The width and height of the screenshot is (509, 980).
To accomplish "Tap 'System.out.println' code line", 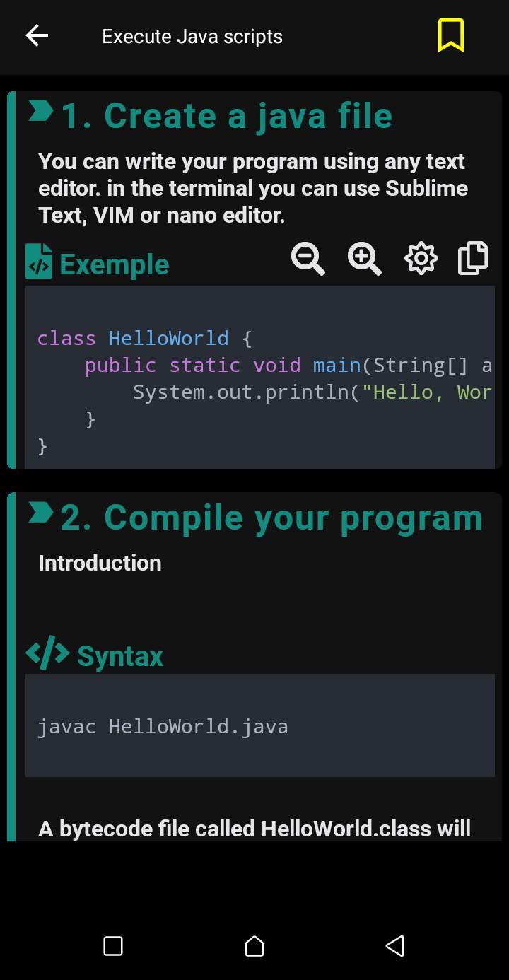I will pyautogui.click(x=312, y=392).
